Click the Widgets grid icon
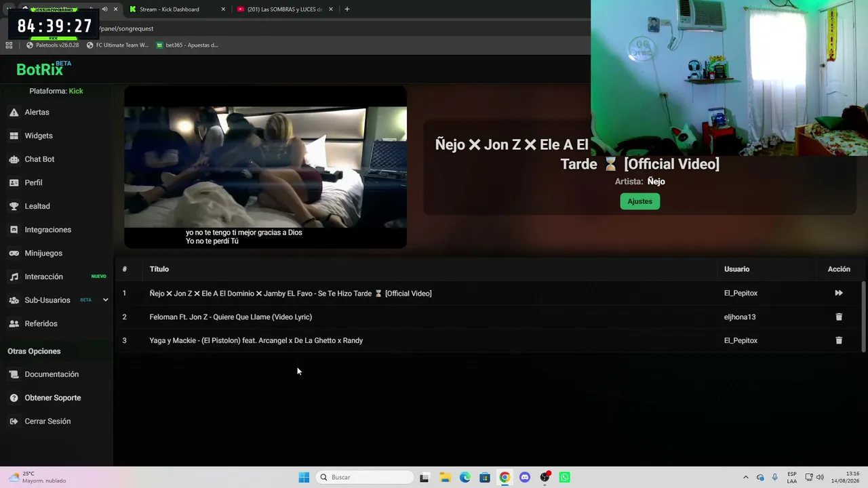 (14, 136)
